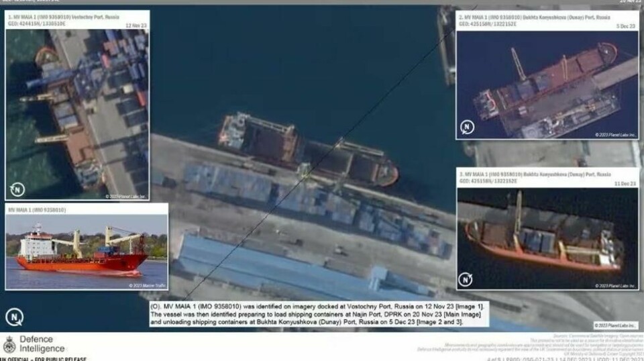
Task: Click the docked cargo ship in main image
Action: 308,151
